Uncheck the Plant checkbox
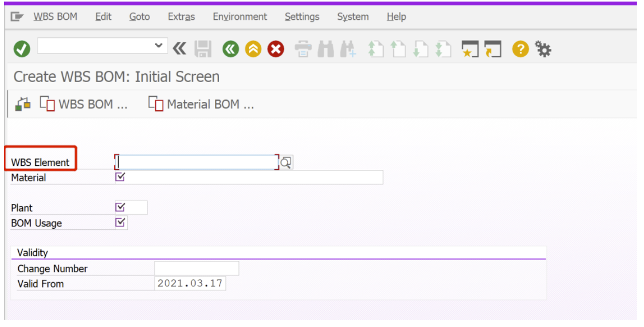Screen dimensions: 644x327 (120, 207)
